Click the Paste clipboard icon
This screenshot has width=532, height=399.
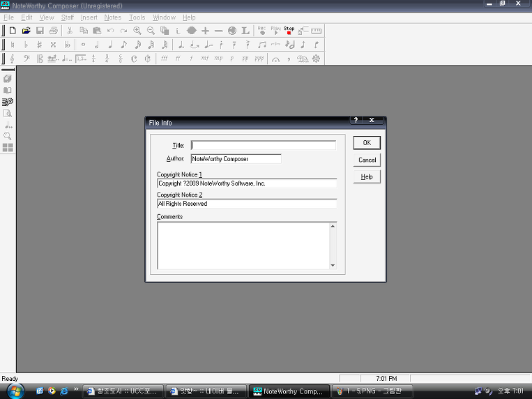97,31
